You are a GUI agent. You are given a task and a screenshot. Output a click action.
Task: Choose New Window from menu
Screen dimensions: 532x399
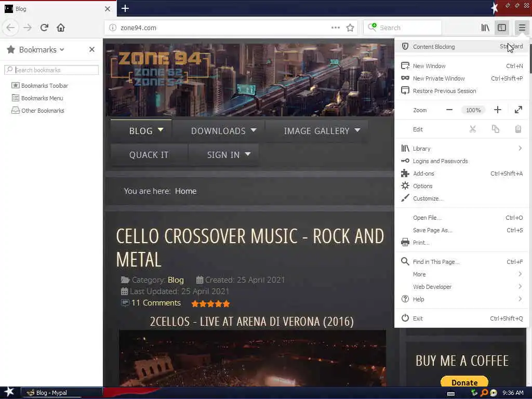click(461, 66)
